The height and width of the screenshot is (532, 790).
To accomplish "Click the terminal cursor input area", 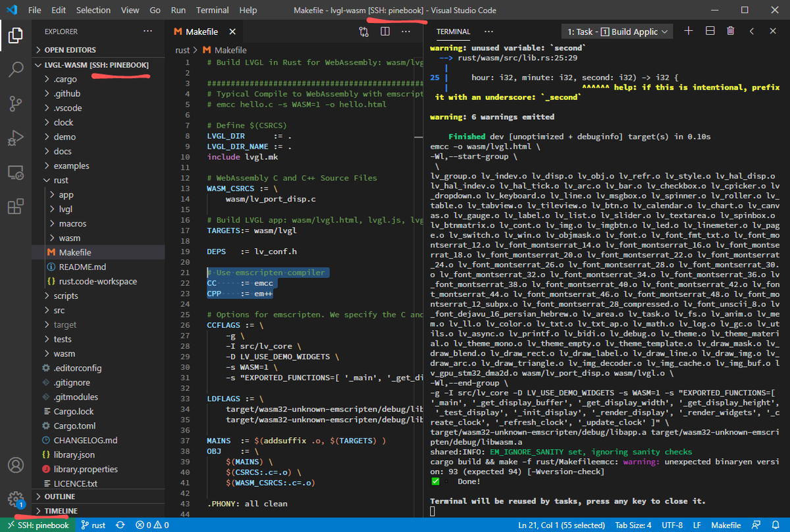I will tap(433, 511).
